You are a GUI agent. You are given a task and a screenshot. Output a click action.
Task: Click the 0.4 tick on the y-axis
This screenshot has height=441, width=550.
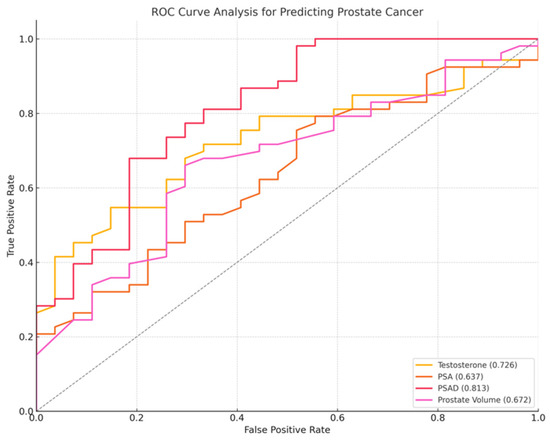(x=25, y=262)
